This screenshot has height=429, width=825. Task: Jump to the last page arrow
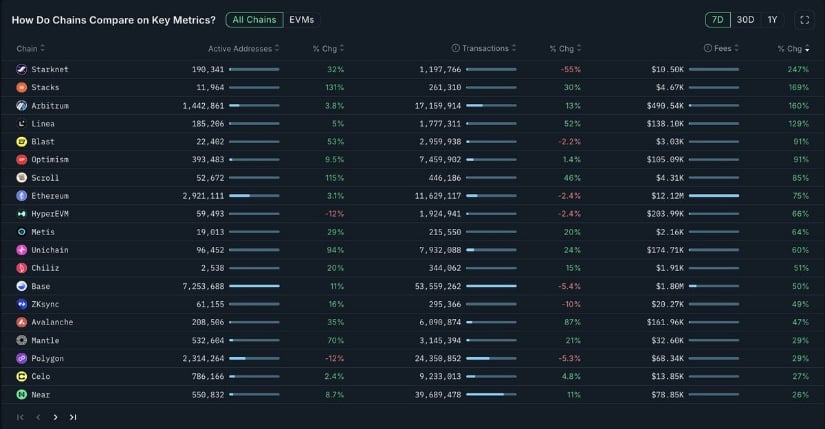tap(73, 417)
